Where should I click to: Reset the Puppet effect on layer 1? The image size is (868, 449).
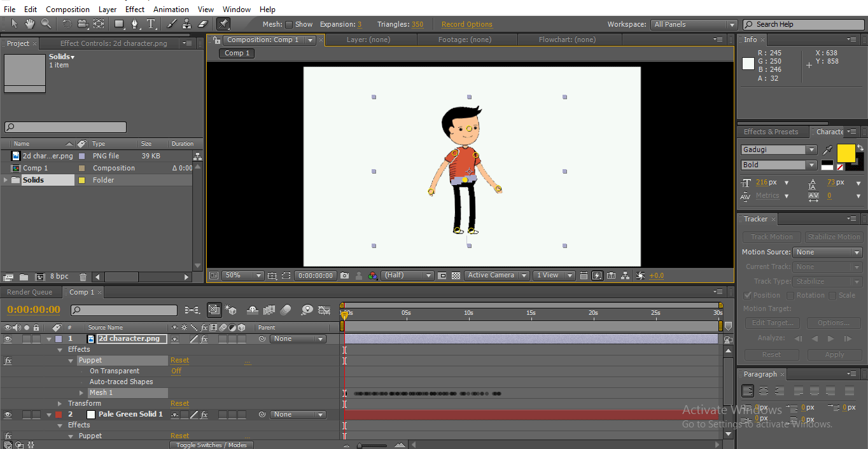point(179,360)
